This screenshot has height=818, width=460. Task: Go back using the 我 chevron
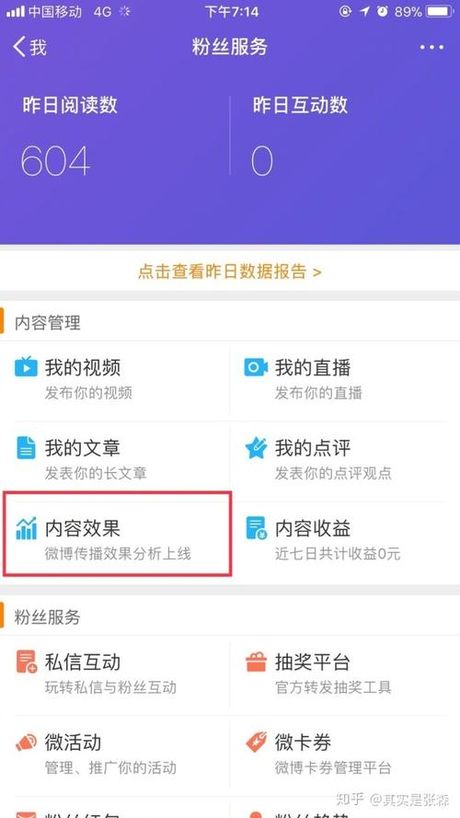click(29, 47)
